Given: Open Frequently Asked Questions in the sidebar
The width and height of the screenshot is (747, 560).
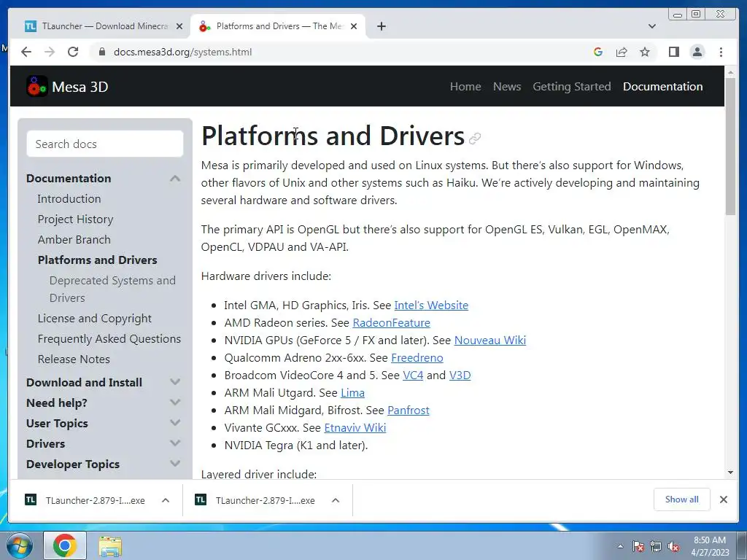Looking at the screenshot, I should point(109,338).
